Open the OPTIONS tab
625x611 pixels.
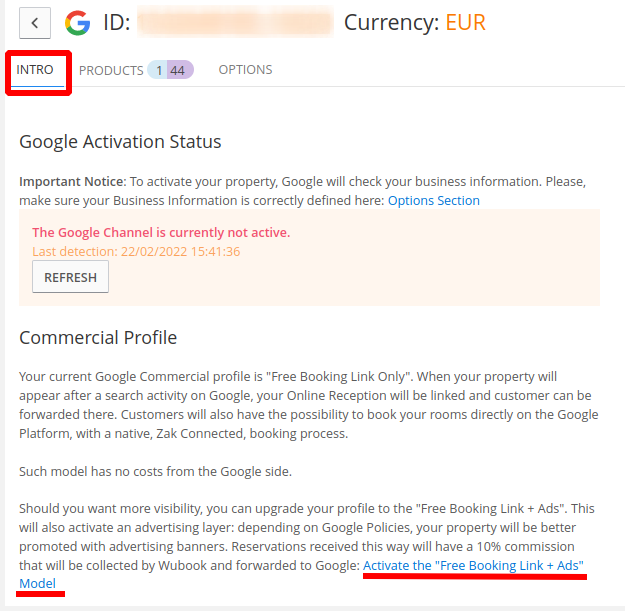pyautogui.click(x=245, y=70)
